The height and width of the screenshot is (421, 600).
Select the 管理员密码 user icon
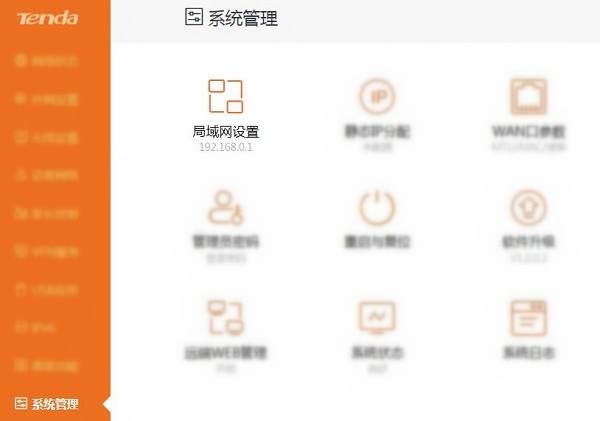point(226,207)
